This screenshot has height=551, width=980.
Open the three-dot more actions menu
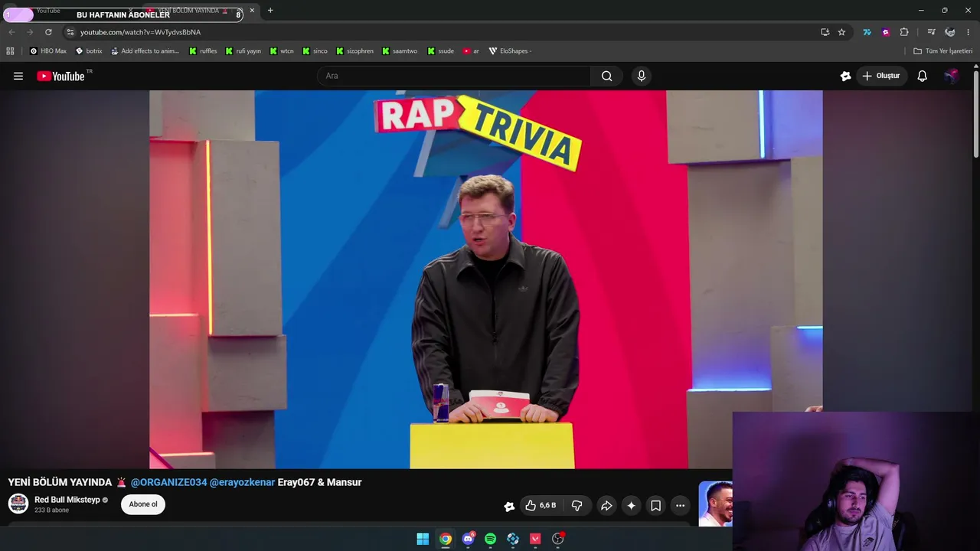[680, 505]
